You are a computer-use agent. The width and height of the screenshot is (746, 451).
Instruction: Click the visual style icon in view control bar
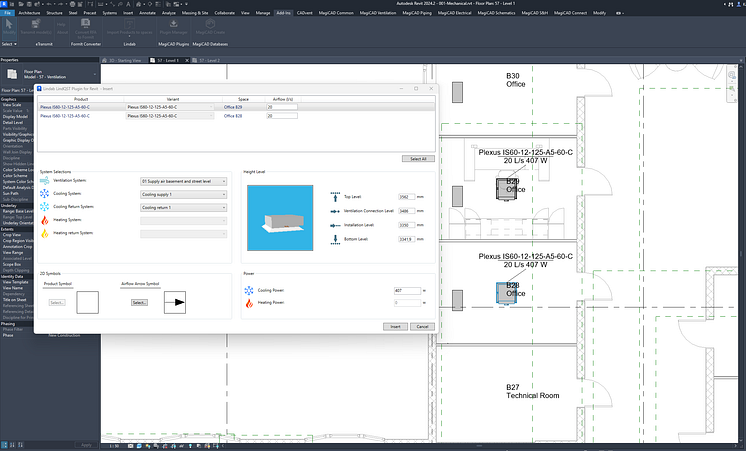pos(139,446)
